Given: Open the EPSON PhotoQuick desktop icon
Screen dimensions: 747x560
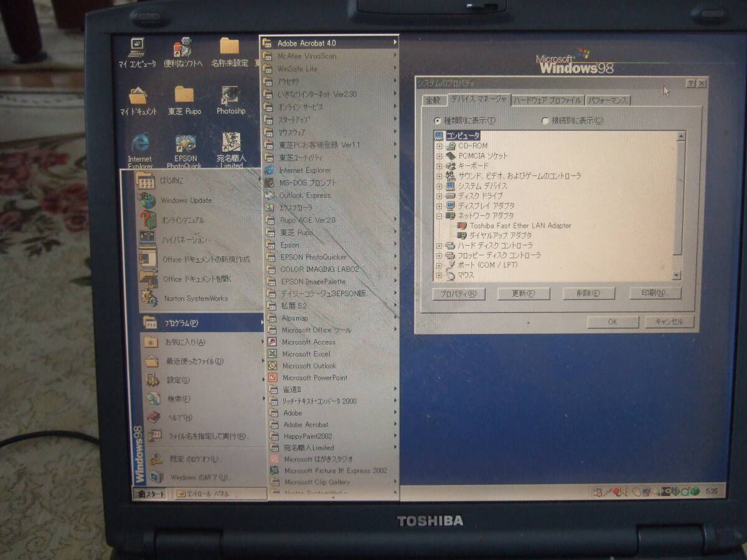Looking at the screenshot, I should (x=186, y=151).
